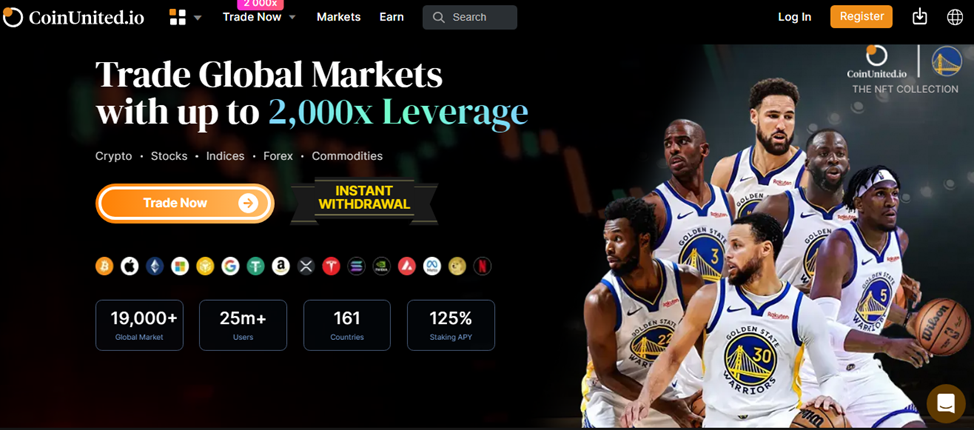The height and width of the screenshot is (430, 974).
Task: Click the Log In link
Action: 794,17
